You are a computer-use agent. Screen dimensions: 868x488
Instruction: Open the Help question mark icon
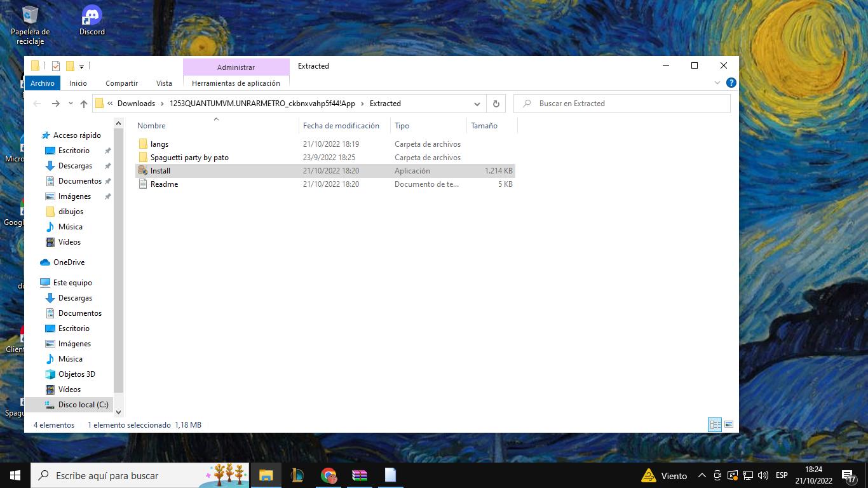[x=731, y=83]
